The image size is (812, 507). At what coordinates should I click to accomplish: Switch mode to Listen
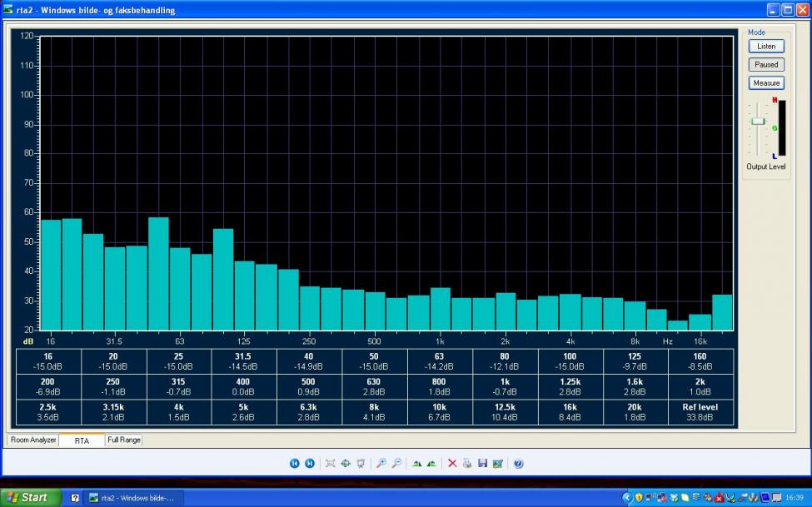(765, 47)
